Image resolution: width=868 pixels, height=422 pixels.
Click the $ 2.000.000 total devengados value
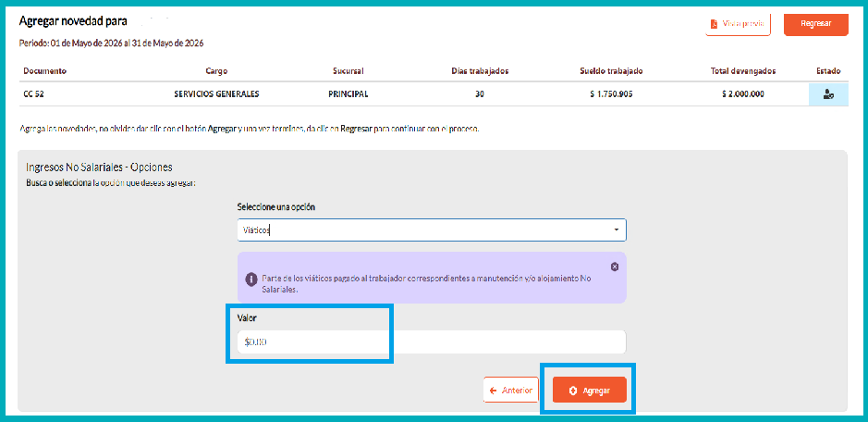pyautogui.click(x=743, y=94)
